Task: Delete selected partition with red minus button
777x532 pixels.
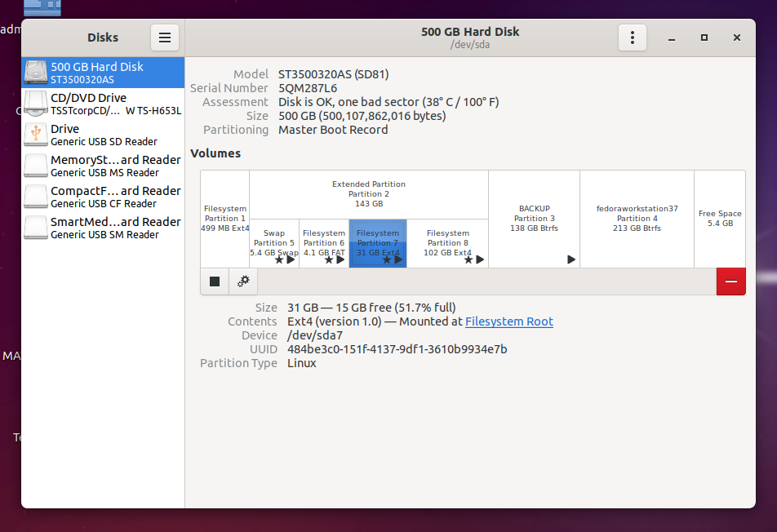Action: pos(731,282)
